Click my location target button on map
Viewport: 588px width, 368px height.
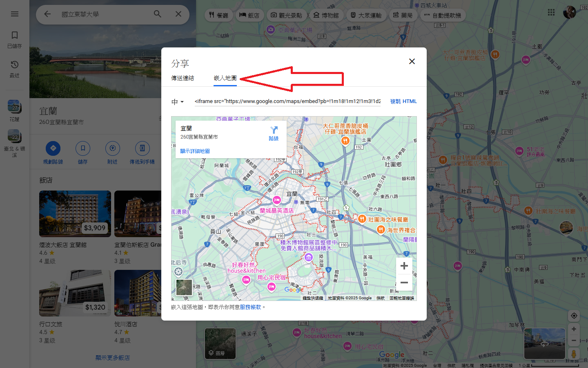(x=574, y=316)
